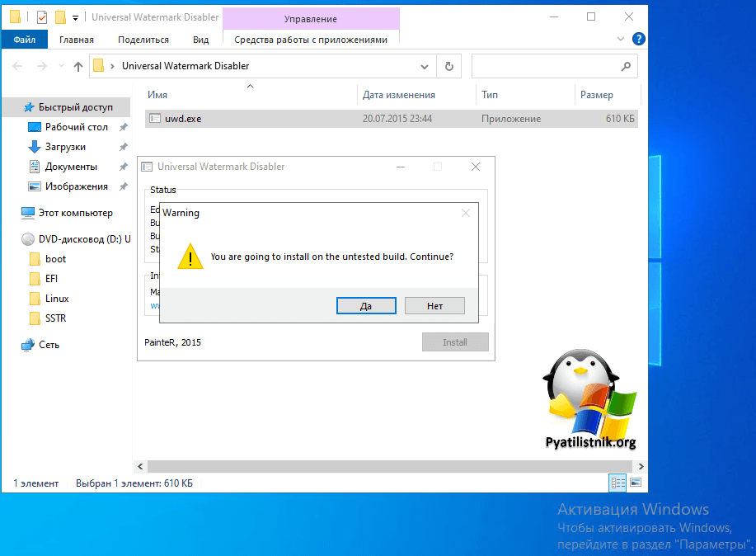Click the scrollbar right arrow
756x556 pixels.
[x=641, y=466]
